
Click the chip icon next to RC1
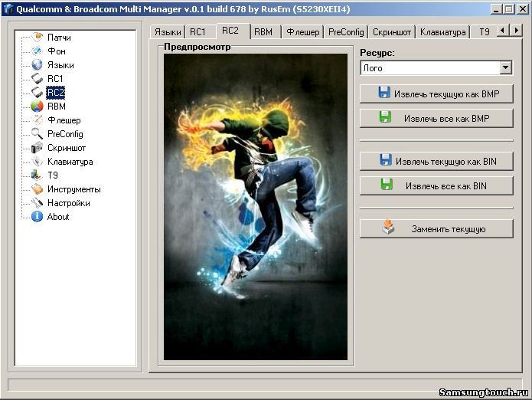click(x=37, y=78)
